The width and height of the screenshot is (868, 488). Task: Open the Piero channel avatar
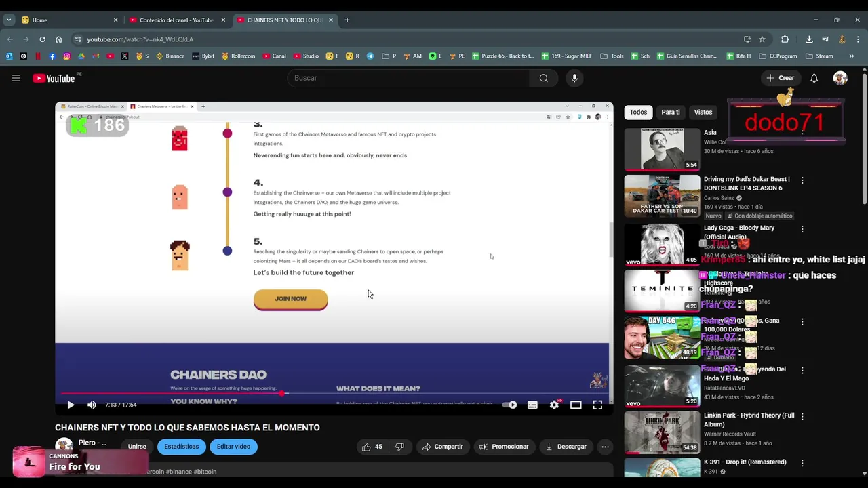(64, 446)
